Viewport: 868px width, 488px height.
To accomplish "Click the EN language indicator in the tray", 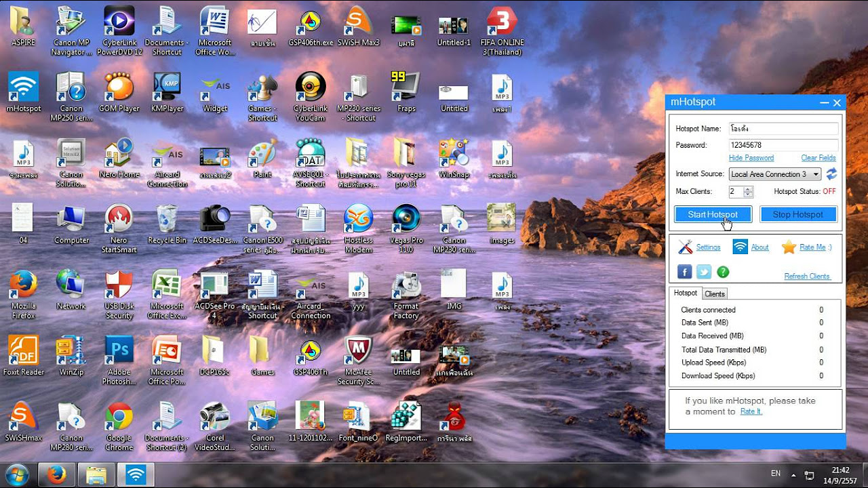I will point(776,474).
